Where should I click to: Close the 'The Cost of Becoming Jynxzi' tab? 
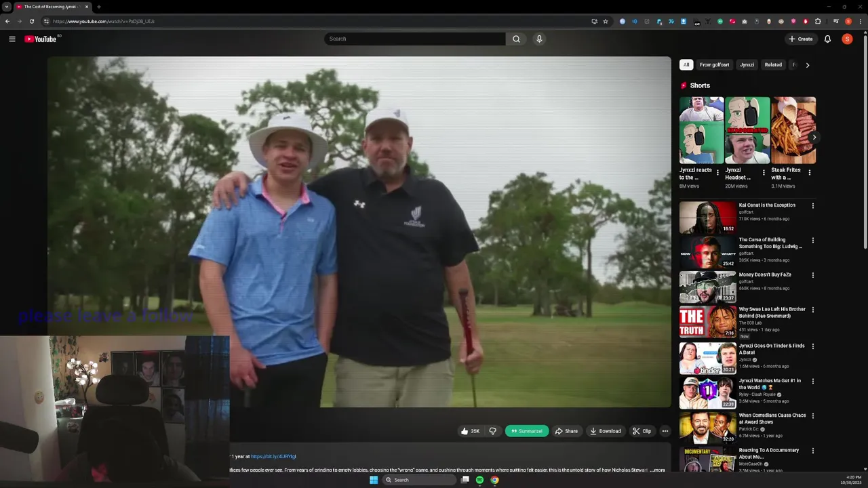coord(87,7)
